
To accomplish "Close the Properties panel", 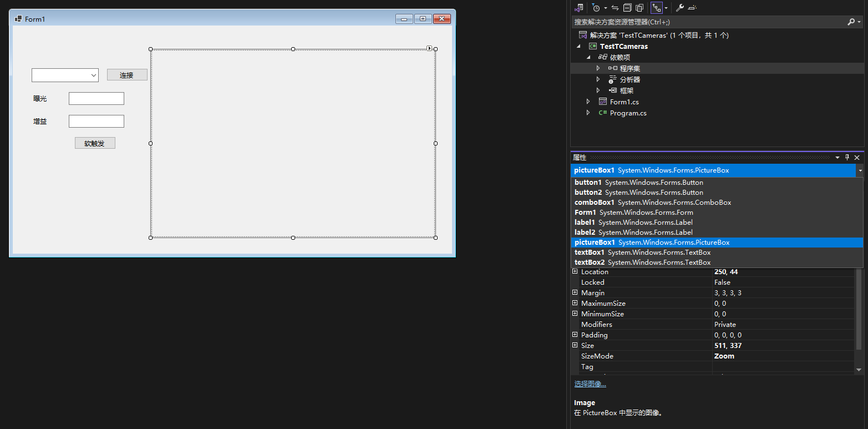I will (857, 158).
